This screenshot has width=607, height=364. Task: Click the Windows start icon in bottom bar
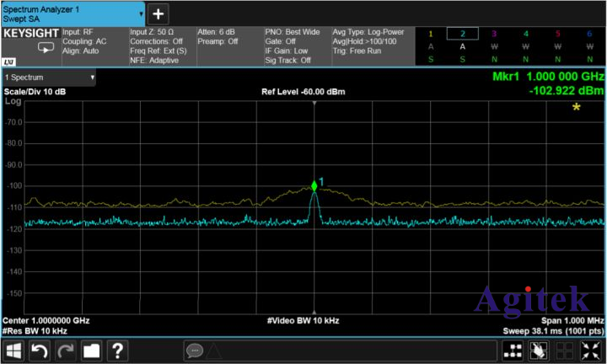pyautogui.click(x=13, y=350)
